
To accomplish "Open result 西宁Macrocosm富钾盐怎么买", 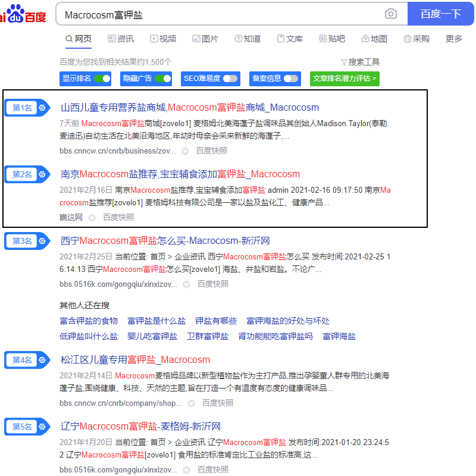I will (165, 241).
